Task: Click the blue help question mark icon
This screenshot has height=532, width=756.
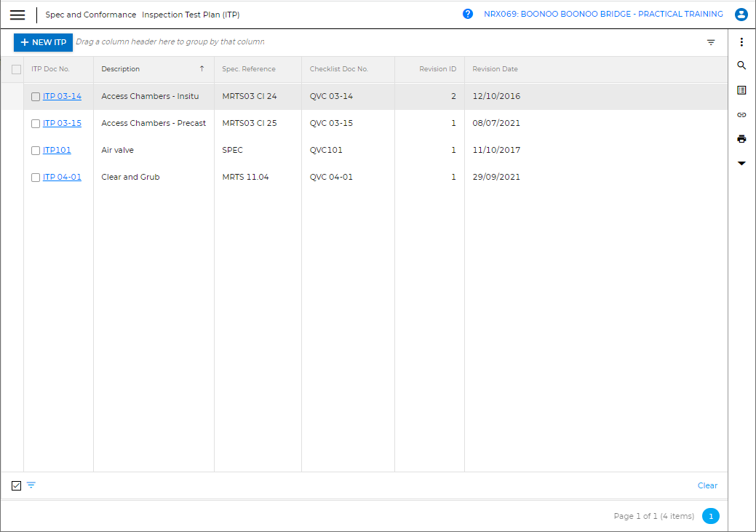Action: 468,14
